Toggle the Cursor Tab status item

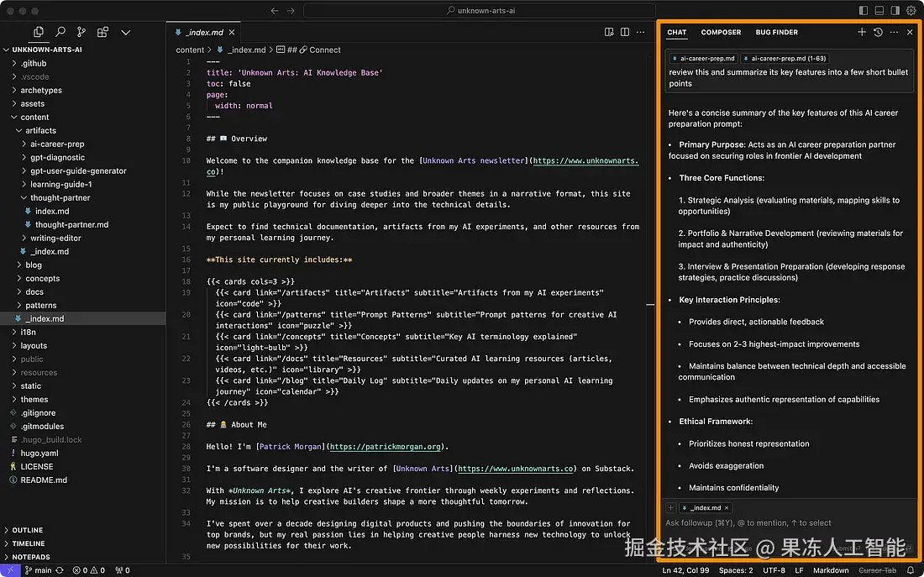click(878, 570)
